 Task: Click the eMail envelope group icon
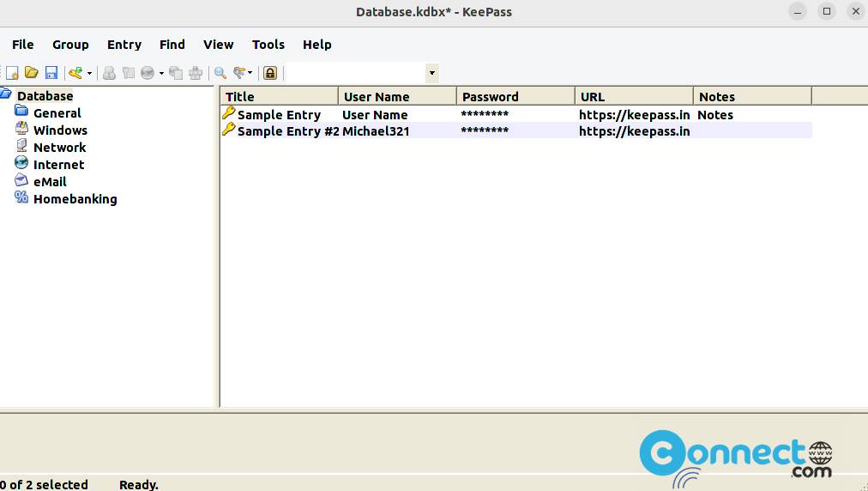point(21,179)
